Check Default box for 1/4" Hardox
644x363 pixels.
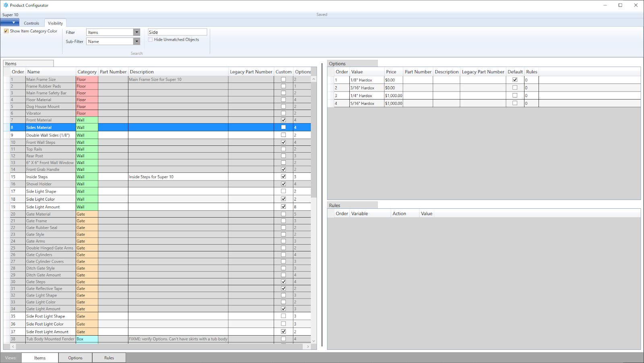click(x=515, y=95)
